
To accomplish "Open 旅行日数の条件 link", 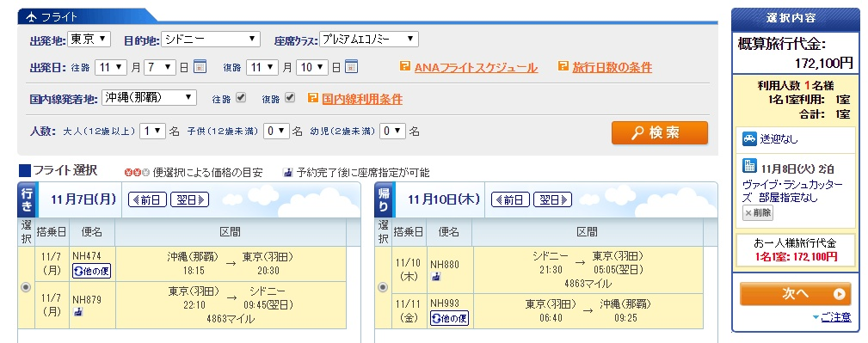I will [x=613, y=68].
